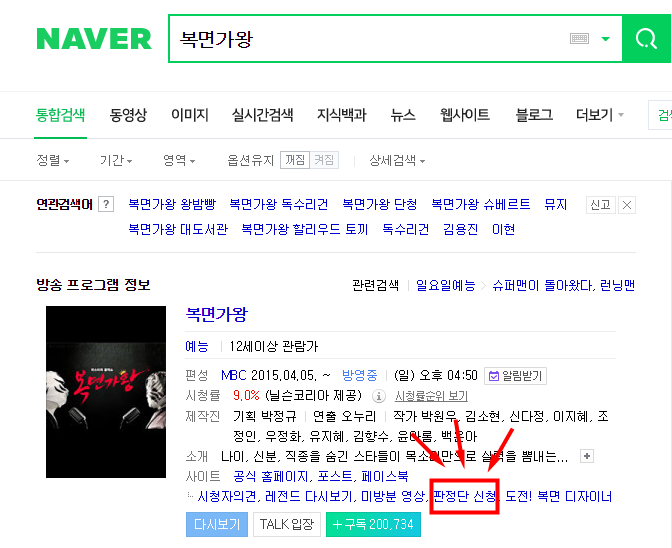Open the on-screen keyboard icon in search box
The width and height of the screenshot is (672, 548).
click(x=579, y=39)
